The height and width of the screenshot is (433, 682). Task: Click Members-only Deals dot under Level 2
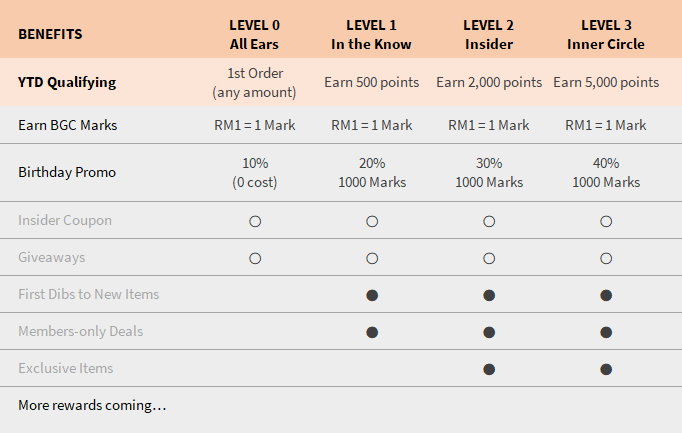tap(489, 332)
